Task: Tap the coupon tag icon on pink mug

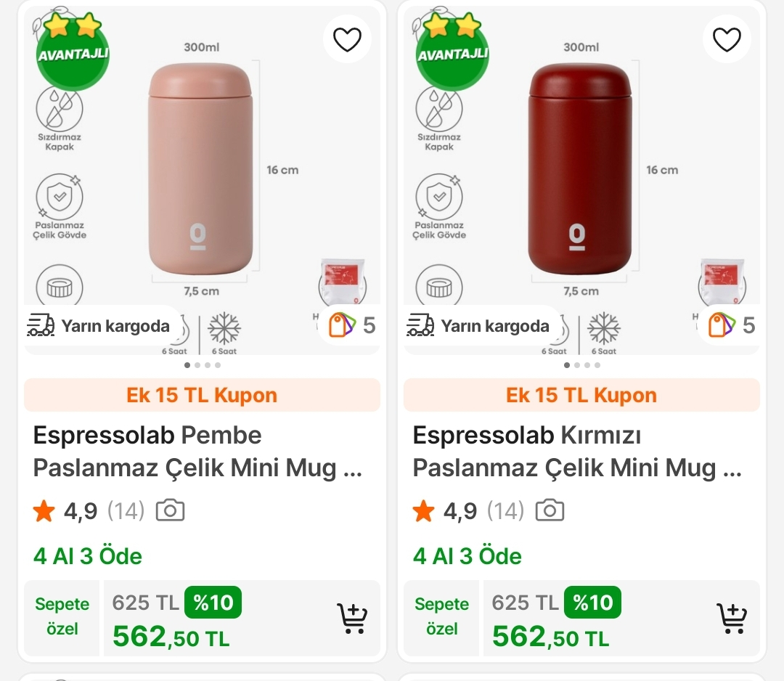Action: pyautogui.click(x=340, y=325)
